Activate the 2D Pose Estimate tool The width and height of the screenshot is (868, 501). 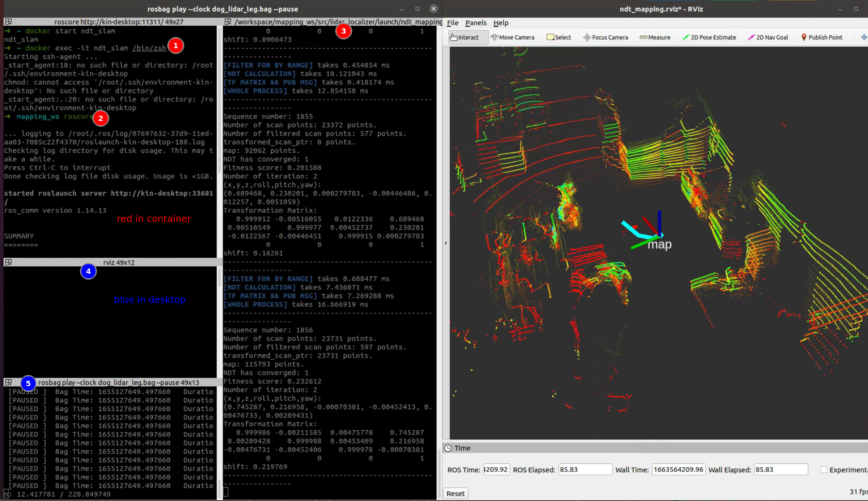(x=709, y=37)
